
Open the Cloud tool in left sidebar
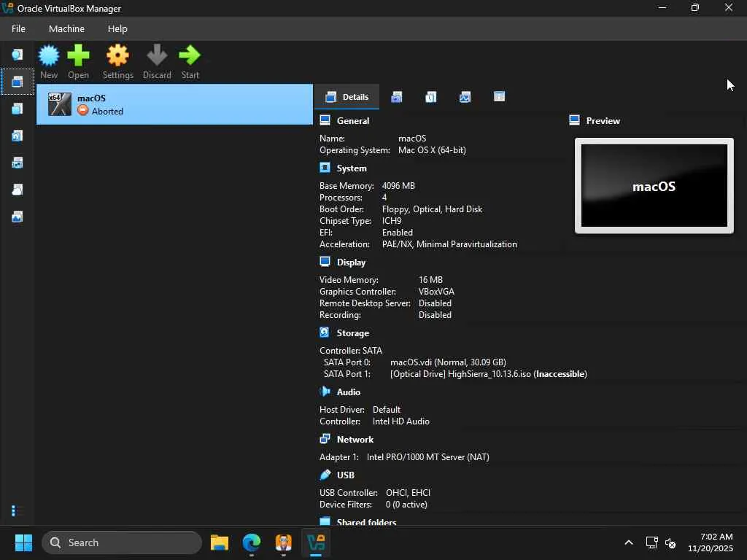click(x=18, y=190)
